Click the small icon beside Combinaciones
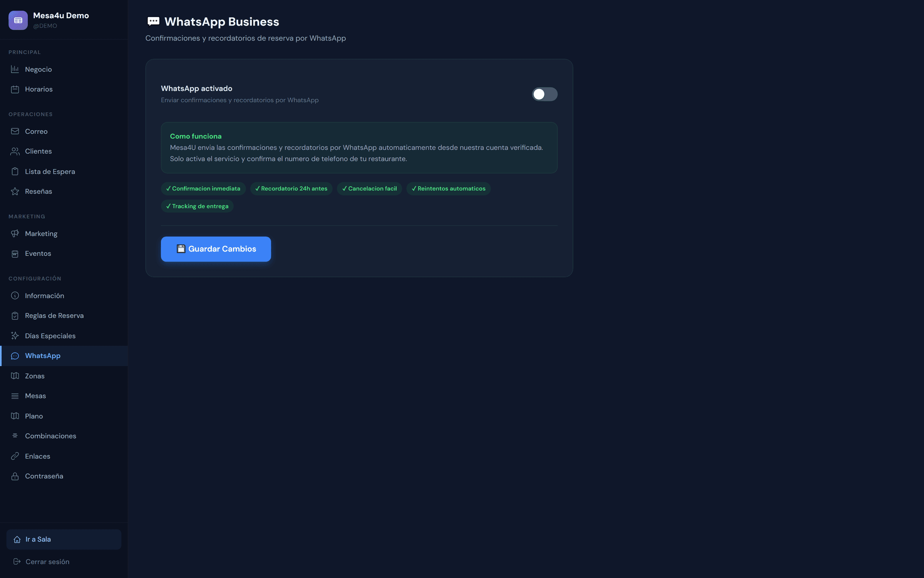924x578 pixels. (x=15, y=436)
